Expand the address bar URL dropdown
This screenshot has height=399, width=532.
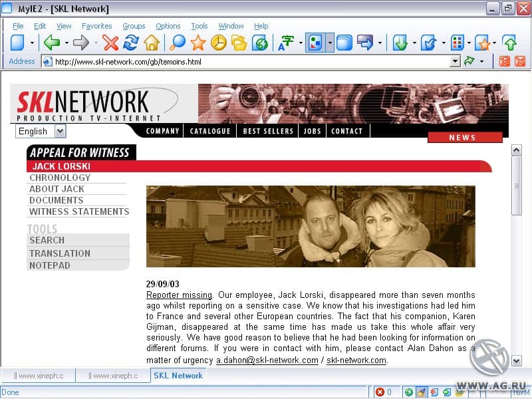(455, 61)
